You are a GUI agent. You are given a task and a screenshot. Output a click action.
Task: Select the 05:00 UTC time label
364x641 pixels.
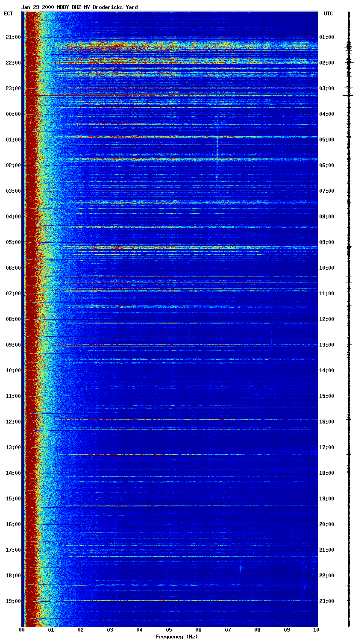(x=327, y=140)
